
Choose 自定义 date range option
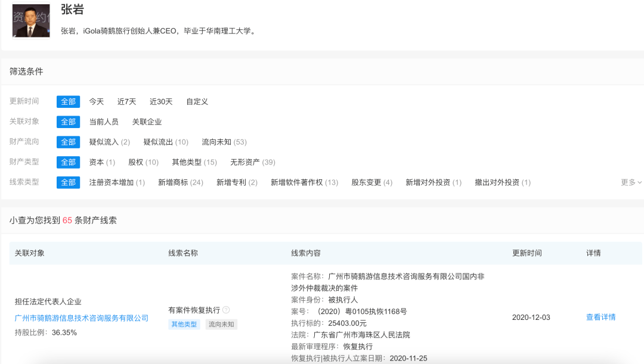[x=197, y=101]
